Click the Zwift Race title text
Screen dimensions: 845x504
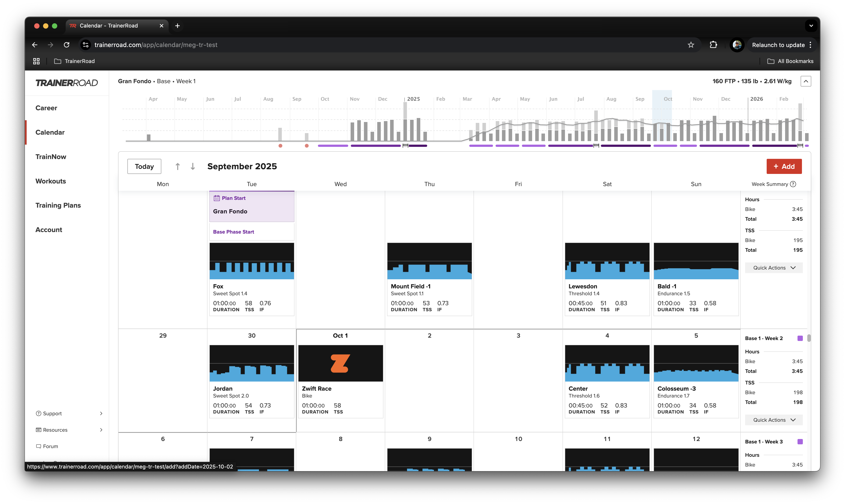pos(316,388)
